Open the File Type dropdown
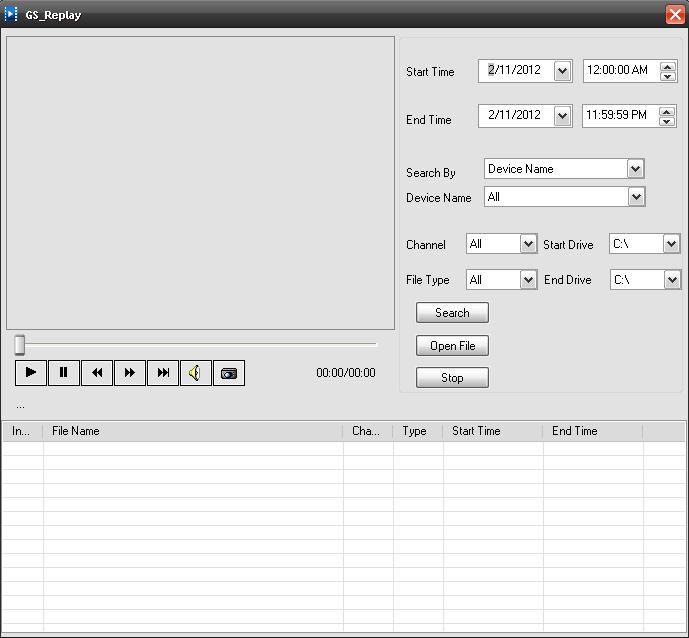Viewport: 689px width, 638px height. [528, 280]
